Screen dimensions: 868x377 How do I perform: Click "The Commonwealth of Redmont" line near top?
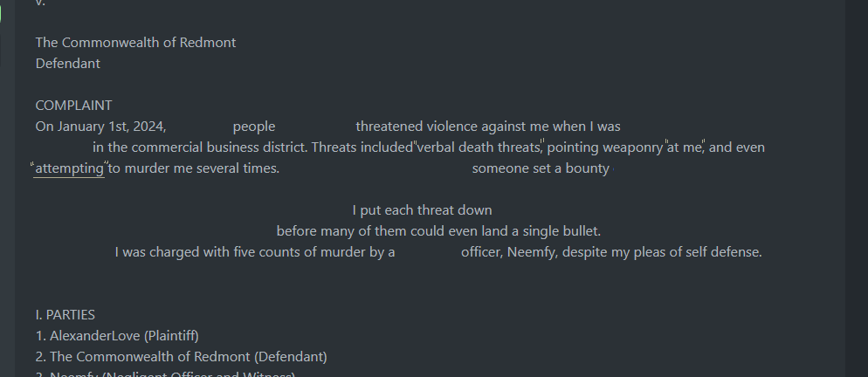pyautogui.click(x=135, y=43)
